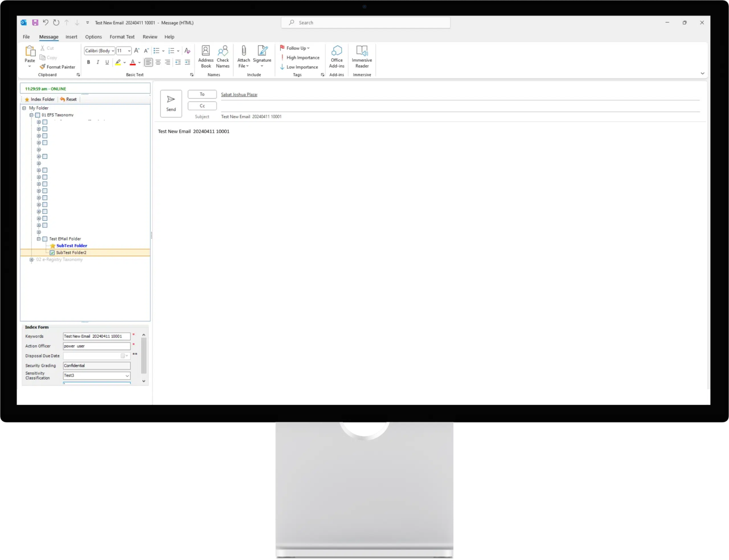Viewport: 729px width, 560px height.
Task: Select the SubTest Folder tree item
Action: point(72,246)
